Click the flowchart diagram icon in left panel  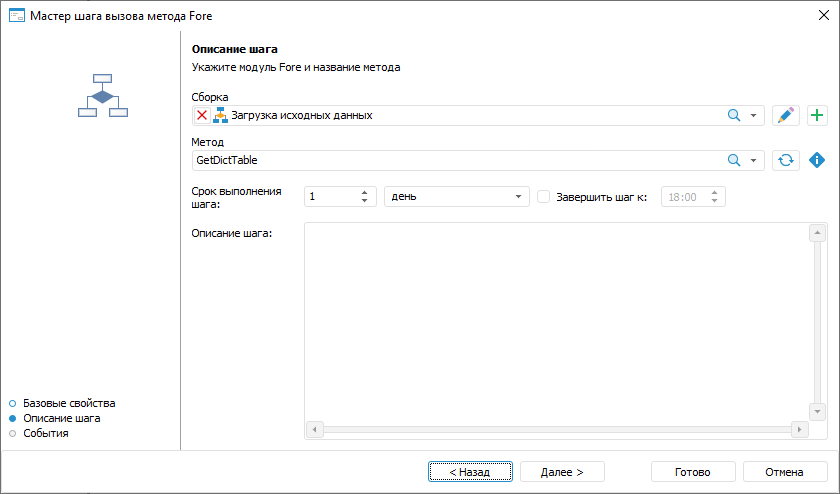point(102,96)
